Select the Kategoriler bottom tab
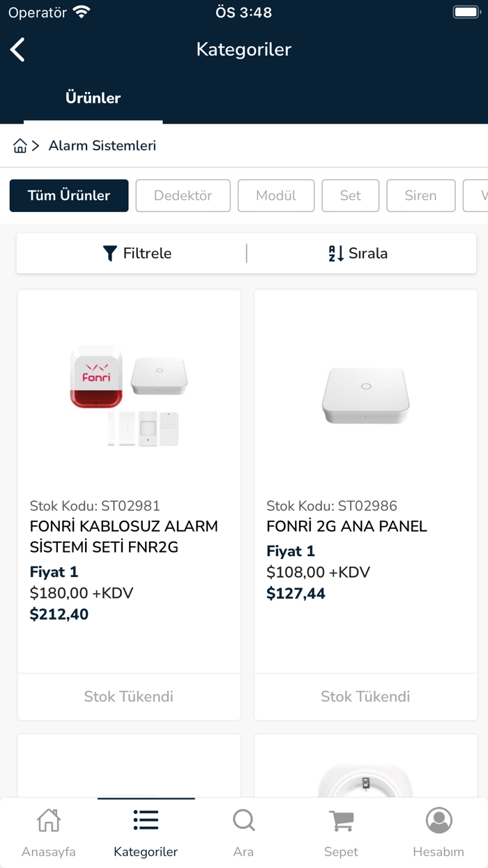 pyautogui.click(x=146, y=832)
